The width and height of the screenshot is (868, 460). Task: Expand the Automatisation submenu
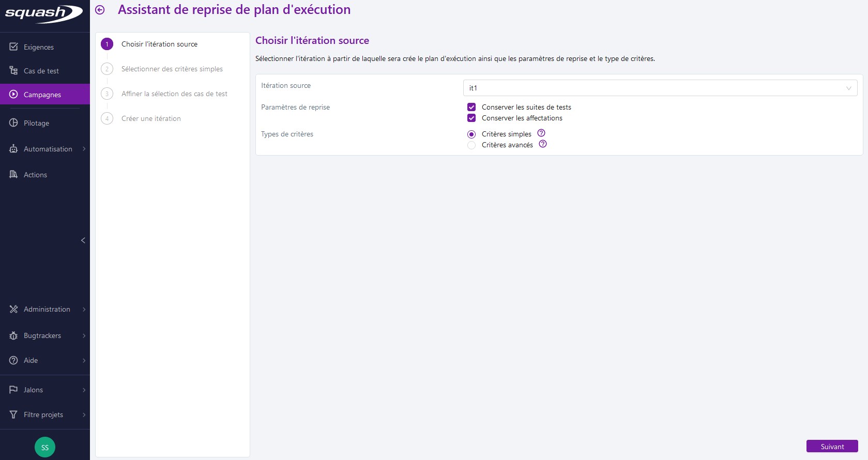[x=84, y=149]
